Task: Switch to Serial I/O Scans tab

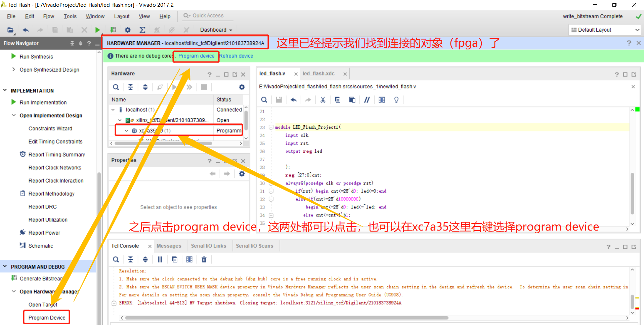Action: (254, 246)
